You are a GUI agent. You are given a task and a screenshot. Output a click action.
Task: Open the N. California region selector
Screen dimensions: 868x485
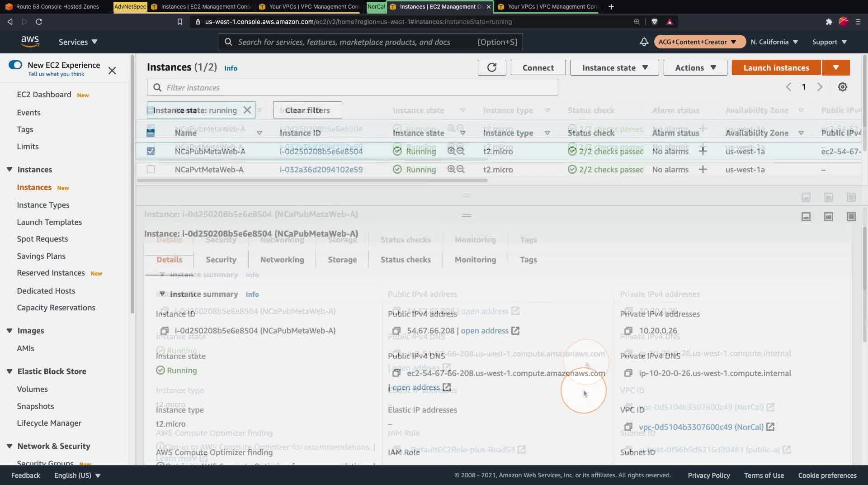coord(774,42)
